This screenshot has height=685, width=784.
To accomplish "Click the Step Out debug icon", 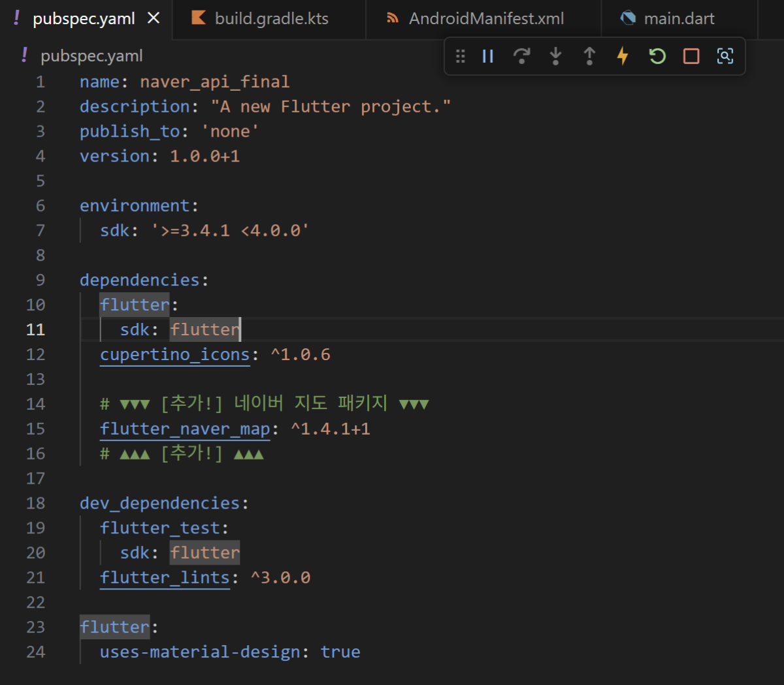I will (589, 56).
